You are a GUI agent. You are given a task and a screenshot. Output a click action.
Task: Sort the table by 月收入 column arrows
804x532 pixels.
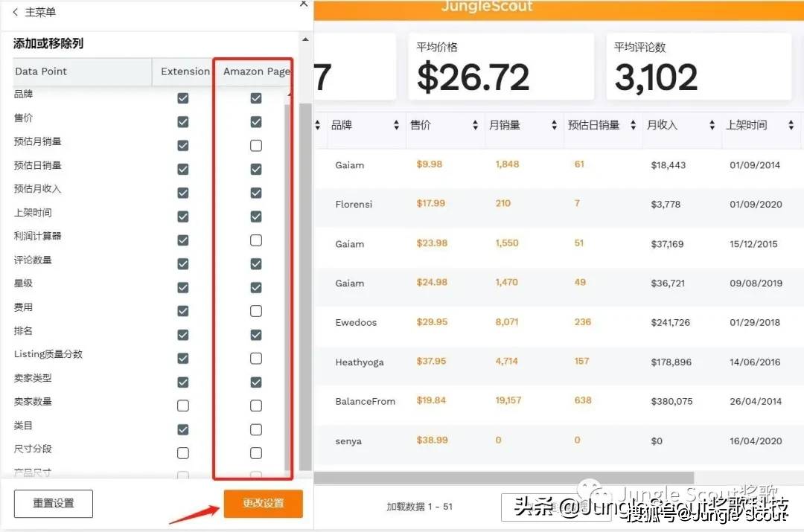(x=712, y=125)
